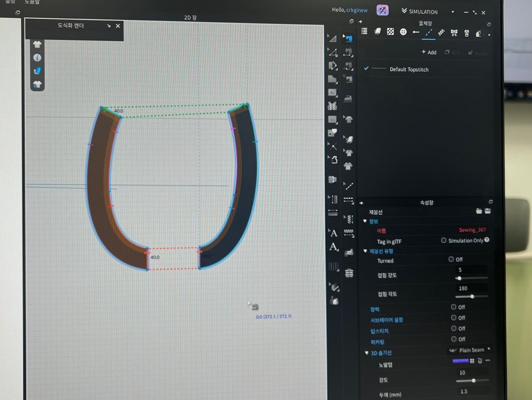Click the 접힘 각도 slider
Viewport: 532px width, 400px height.
pyautogui.click(x=472, y=297)
